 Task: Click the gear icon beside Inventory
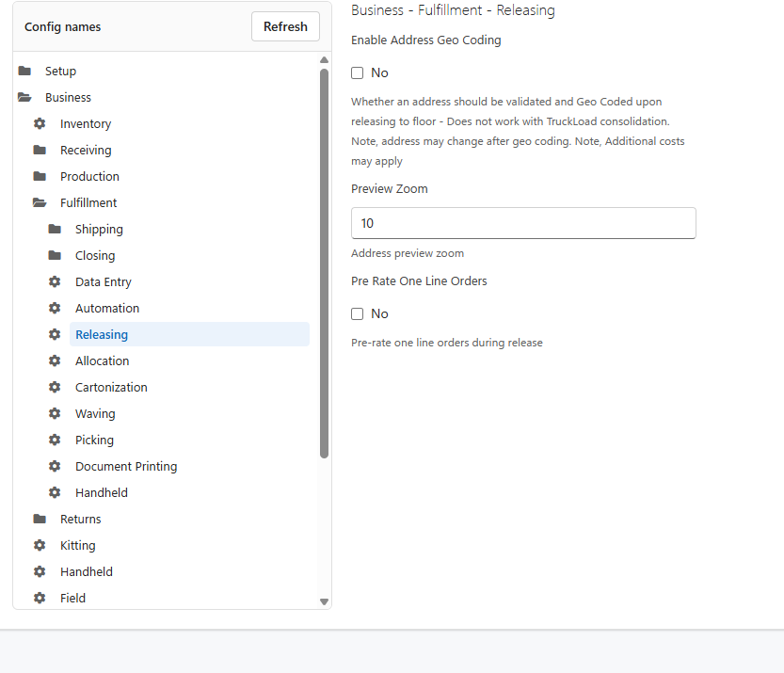(x=40, y=123)
